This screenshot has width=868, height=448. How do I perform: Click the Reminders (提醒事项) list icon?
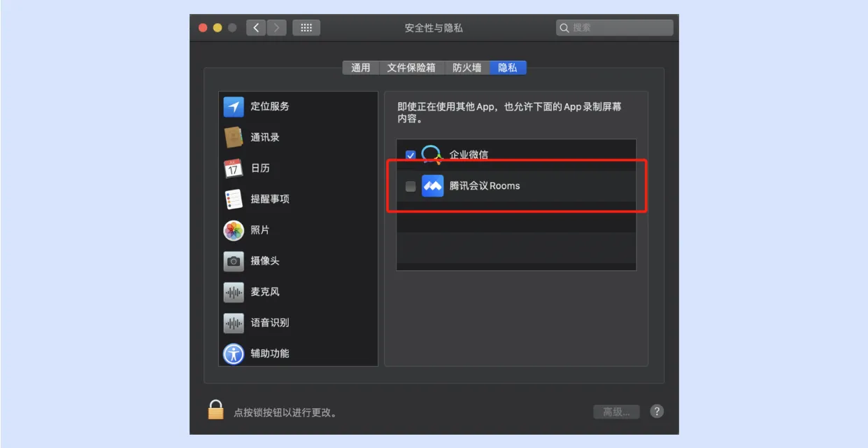(x=234, y=199)
